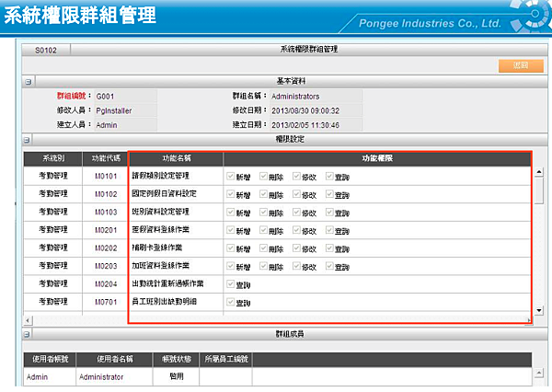Select function code M0202
Screen dimensions: 552x392
[x=106, y=248]
